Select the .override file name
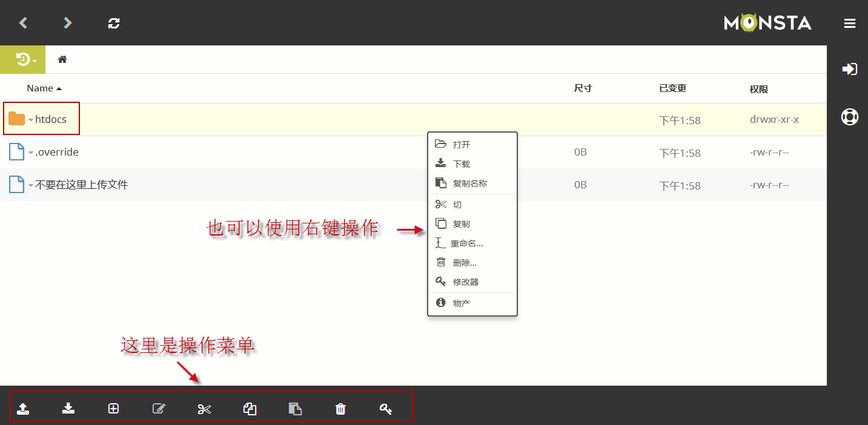The width and height of the screenshot is (868, 425). click(x=57, y=152)
